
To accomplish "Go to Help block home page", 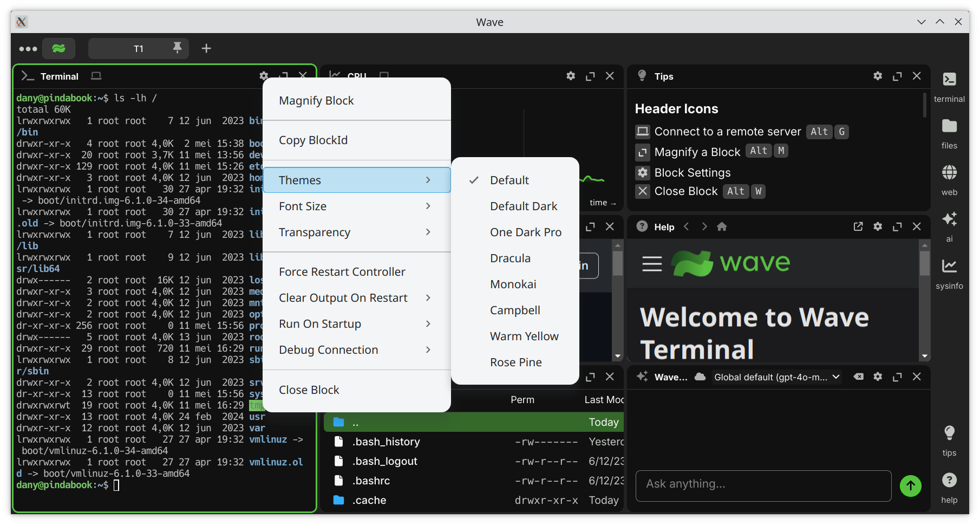I will [722, 226].
